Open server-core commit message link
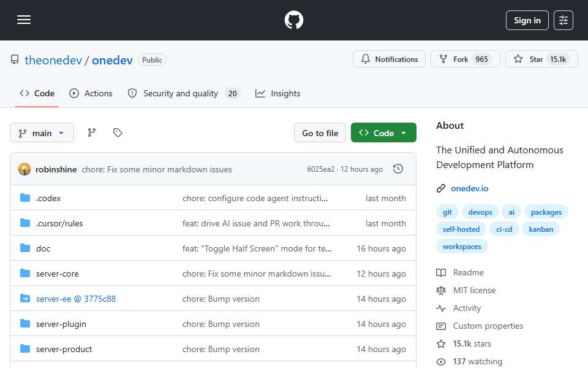Image resolution: width=588 pixels, height=368 pixels. tap(257, 274)
